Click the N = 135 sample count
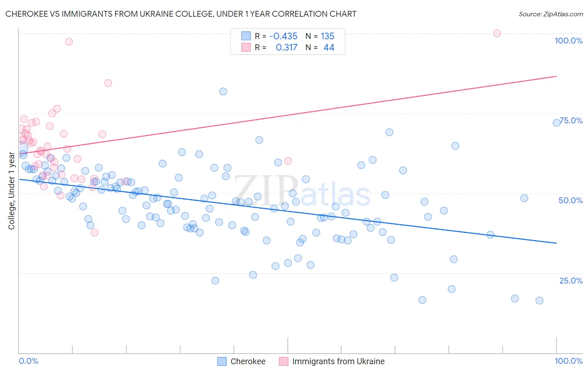The width and height of the screenshot is (588, 373). [x=320, y=36]
